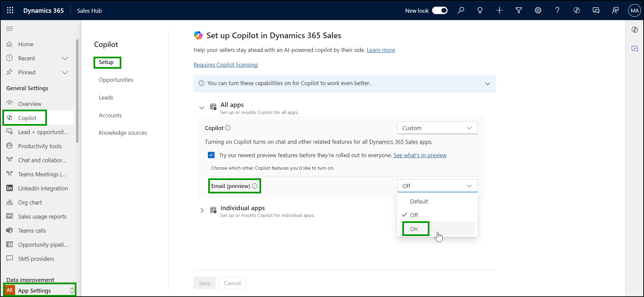Open See what's in preview link
The image size is (644, 297).
coord(420,155)
